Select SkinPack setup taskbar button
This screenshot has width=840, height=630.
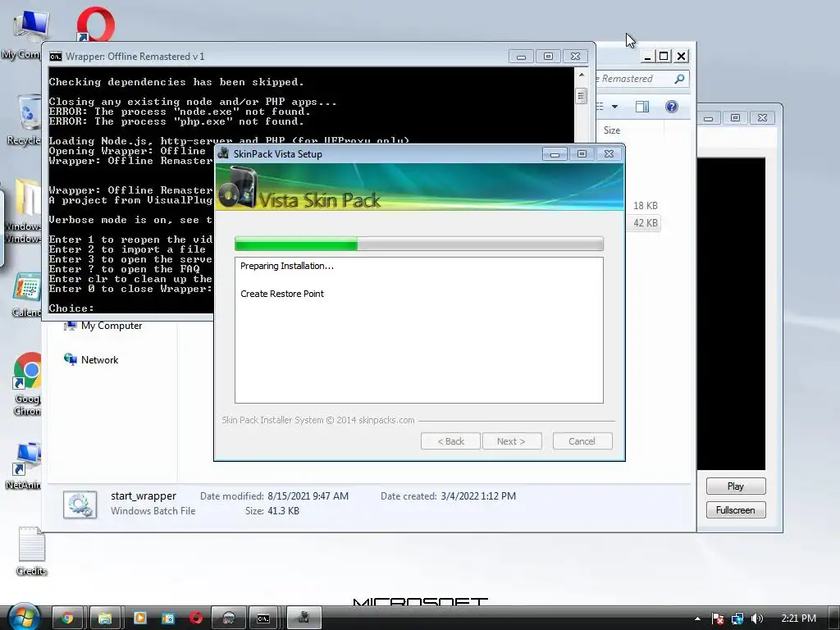[x=304, y=619]
